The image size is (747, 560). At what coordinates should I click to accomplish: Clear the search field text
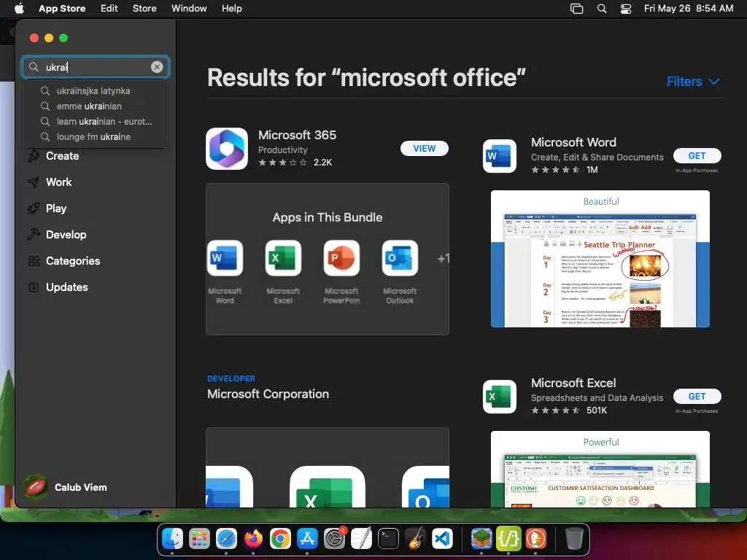(x=157, y=67)
